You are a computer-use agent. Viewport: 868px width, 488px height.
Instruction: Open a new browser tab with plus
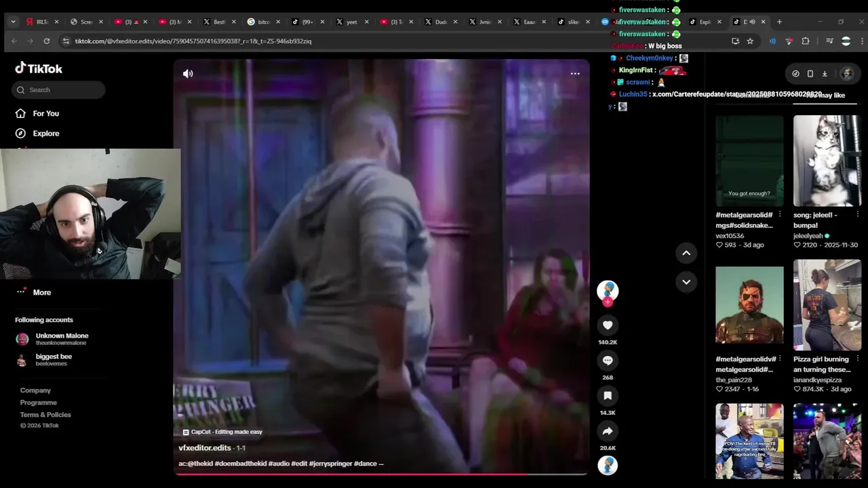click(779, 22)
